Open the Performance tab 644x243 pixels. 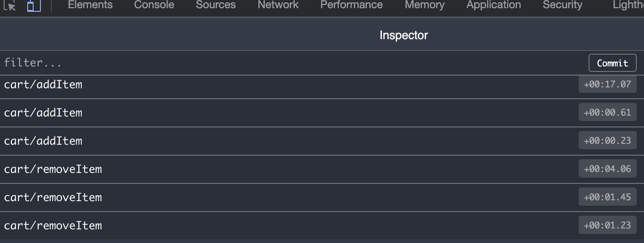(x=352, y=5)
